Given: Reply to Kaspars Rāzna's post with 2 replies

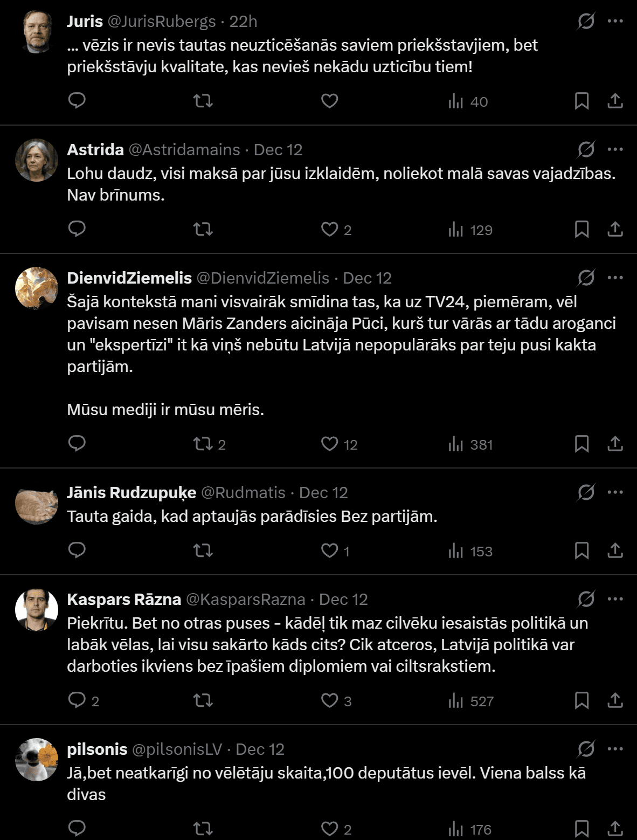Looking at the screenshot, I should coord(77,700).
